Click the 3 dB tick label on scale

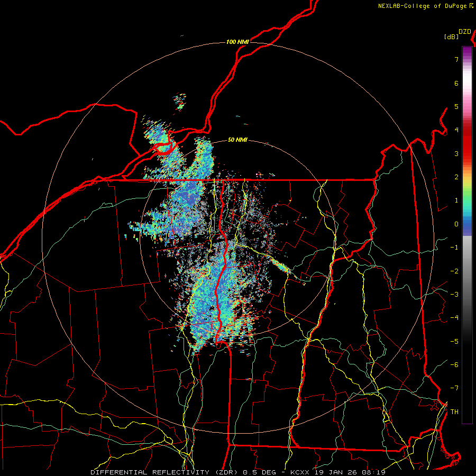(x=456, y=153)
